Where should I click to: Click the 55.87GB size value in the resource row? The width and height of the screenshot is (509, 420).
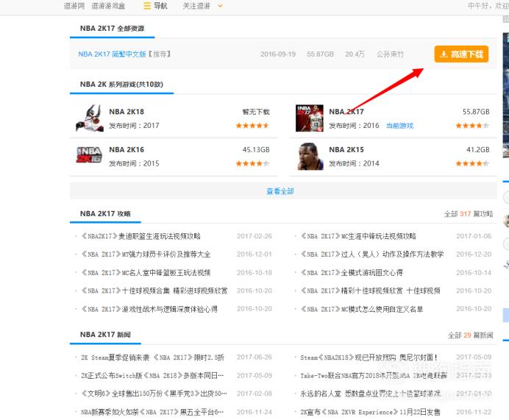point(321,54)
